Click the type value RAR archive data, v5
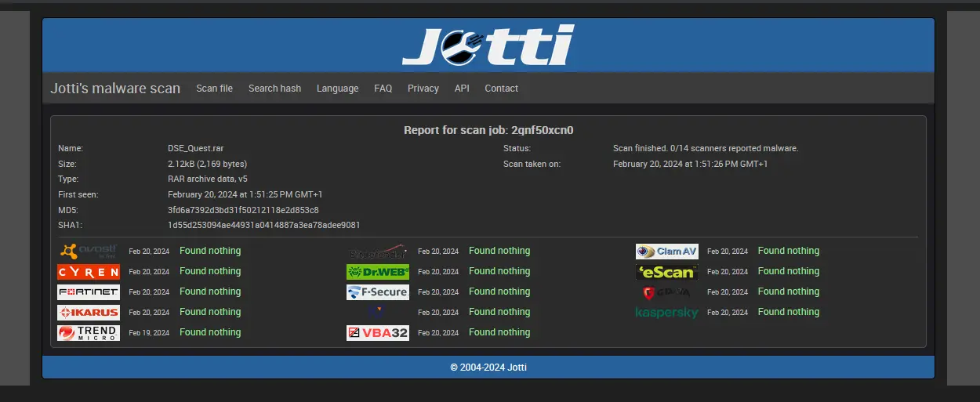This screenshot has height=402, width=980. (x=208, y=179)
